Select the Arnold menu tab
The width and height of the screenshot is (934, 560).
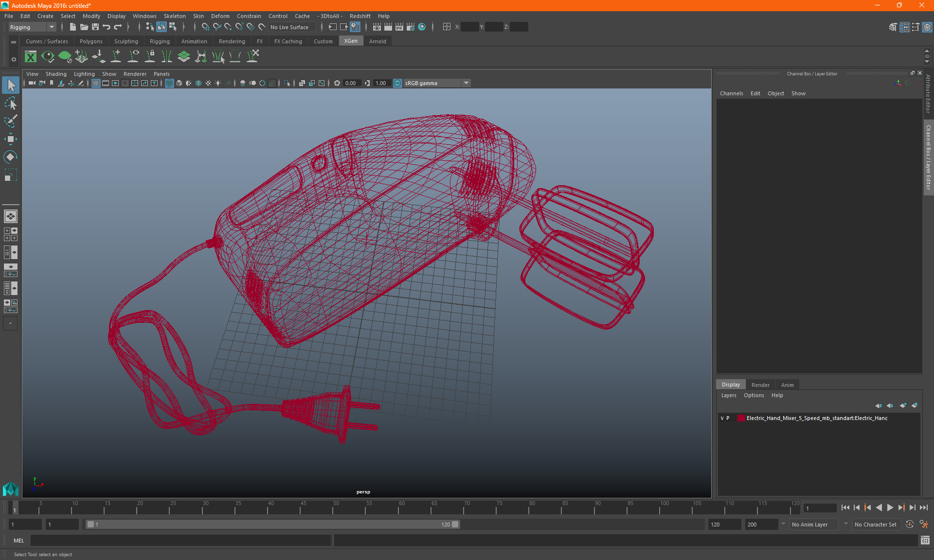point(377,41)
